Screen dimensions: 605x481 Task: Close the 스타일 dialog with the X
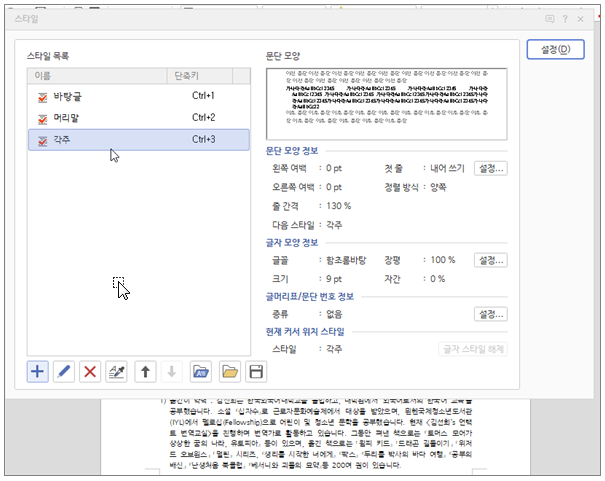[x=580, y=19]
